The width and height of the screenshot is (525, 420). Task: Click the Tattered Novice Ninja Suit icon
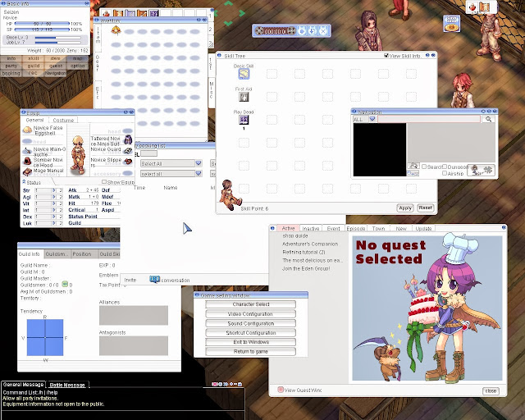pyautogui.click(x=128, y=140)
